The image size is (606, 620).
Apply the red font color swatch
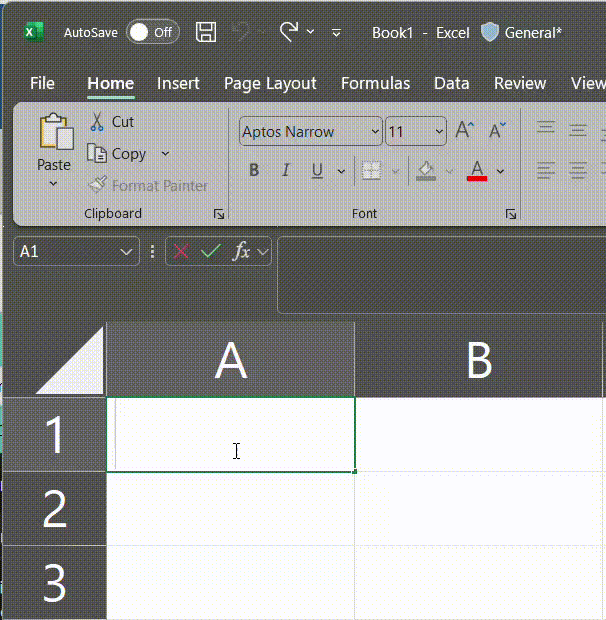click(477, 171)
